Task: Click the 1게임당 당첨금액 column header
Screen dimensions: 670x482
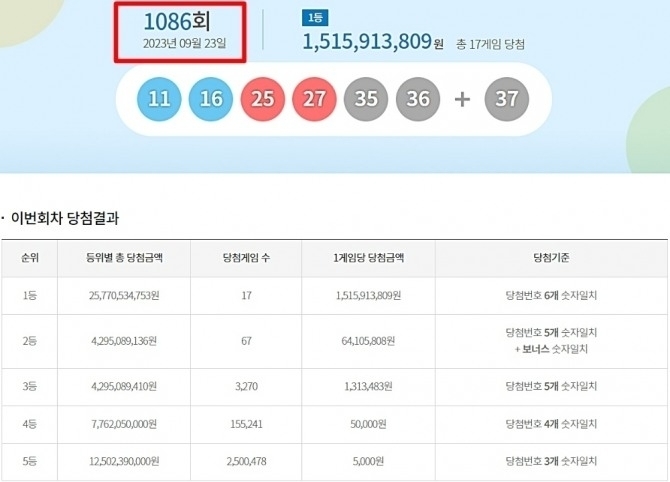Action: (369, 258)
